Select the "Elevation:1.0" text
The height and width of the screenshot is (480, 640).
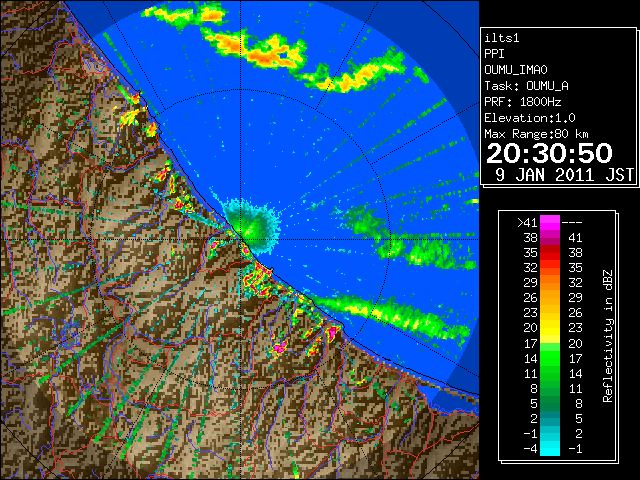click(x=529, y=118)
